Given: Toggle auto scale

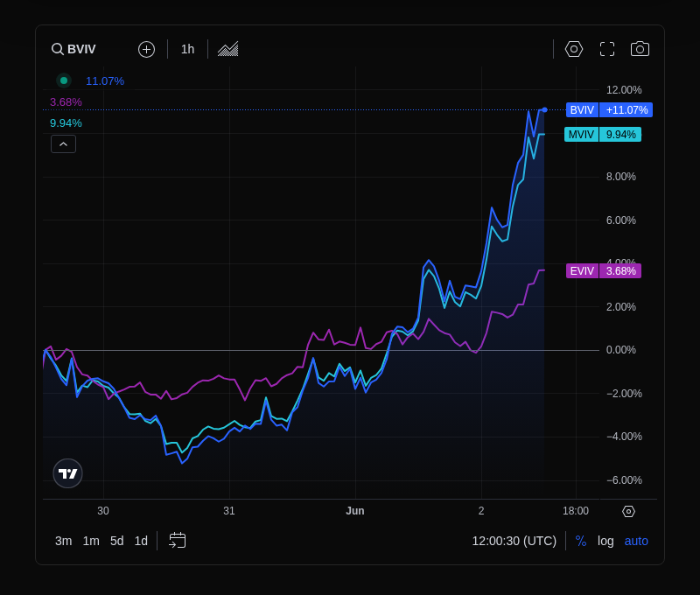Looking at the screenshot, I should point(636,541).
